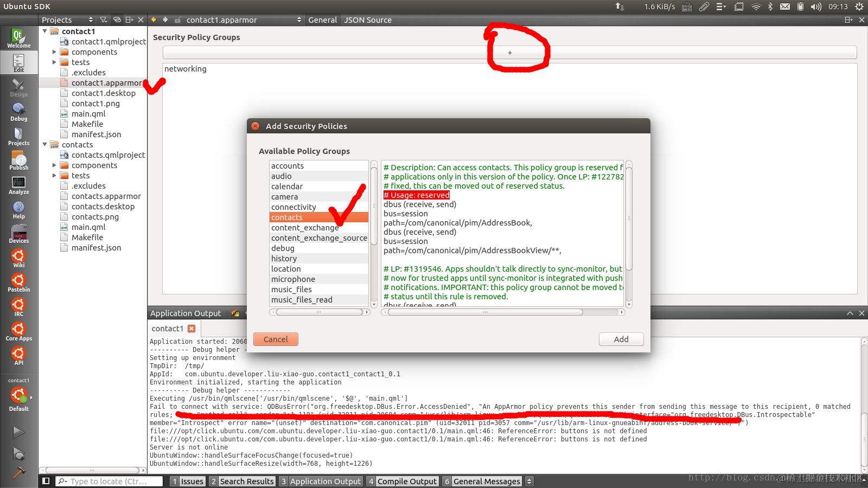Click Add to add the selected policy

(621, 339)
